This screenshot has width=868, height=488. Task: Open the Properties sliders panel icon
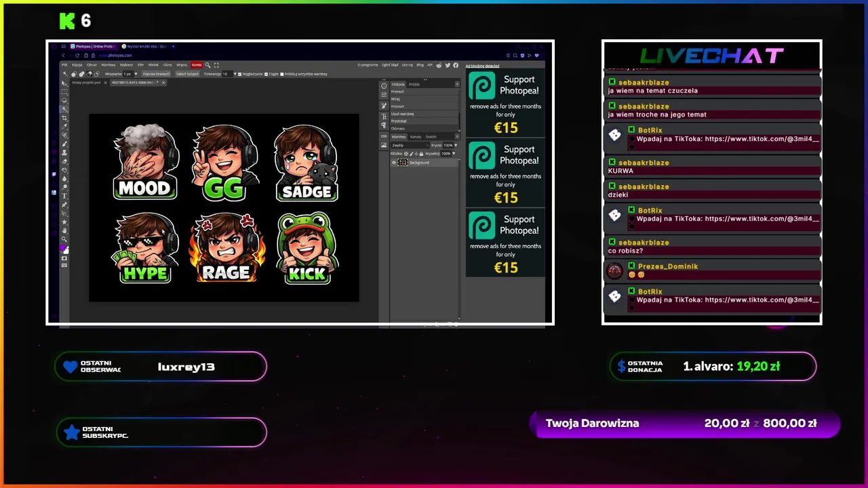[384, 95]
